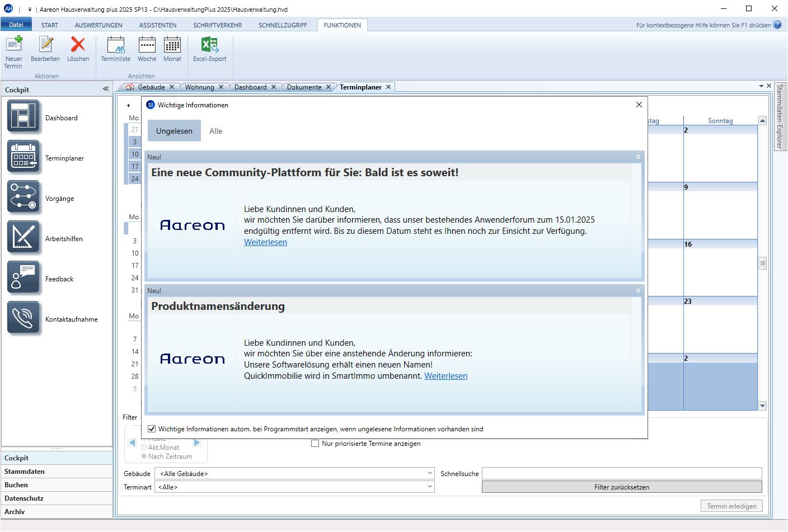Switch to the SCHRIFTVERKEHR ribbon tab
Viewport: 788px width, 532px height.
[218, 25]
